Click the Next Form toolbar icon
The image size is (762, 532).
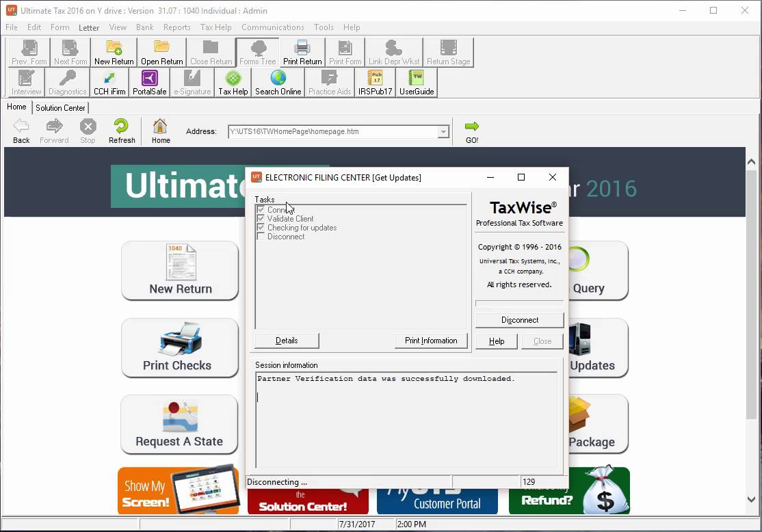(x=70, y=53)
